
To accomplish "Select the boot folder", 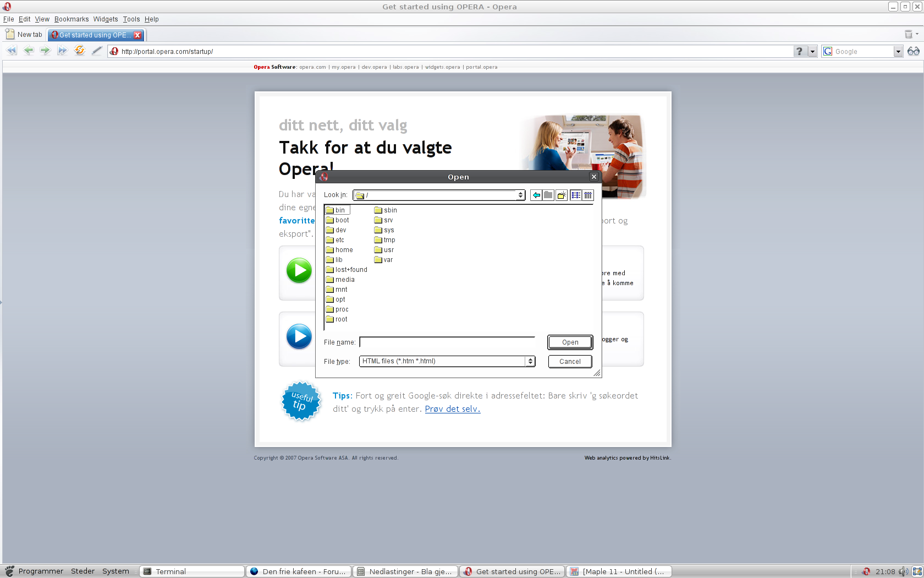I will [337, 220].
